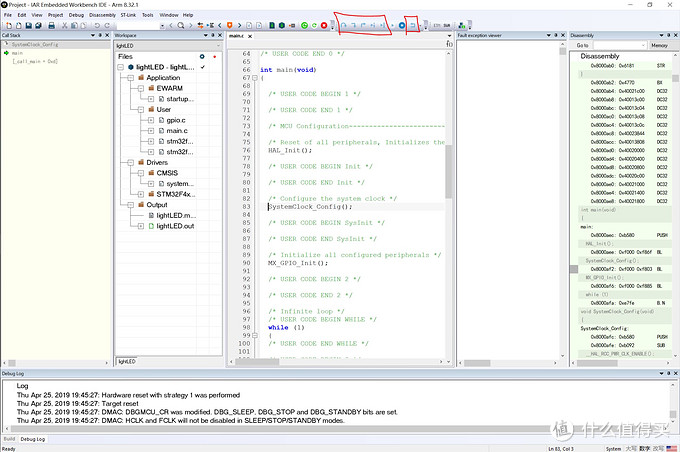Open the toolbar quick search dropdown
Viewport: 680px width, 452px height.
[x=163, y=26]
